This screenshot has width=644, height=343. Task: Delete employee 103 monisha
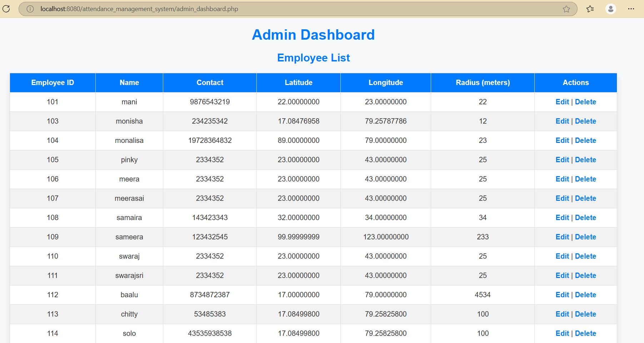585,121
